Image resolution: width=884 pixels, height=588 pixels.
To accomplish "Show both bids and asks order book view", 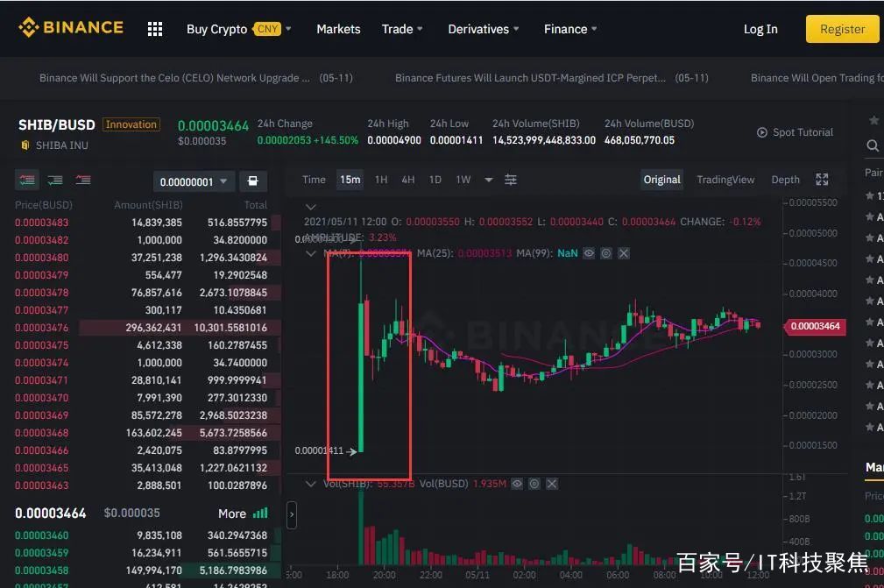I will (x=27, y=180).
